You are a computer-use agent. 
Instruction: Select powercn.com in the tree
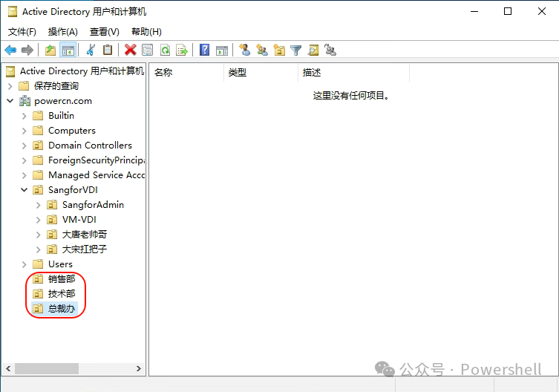[63, 101]
